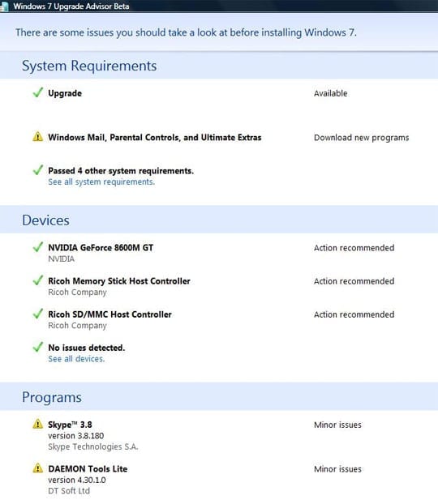Select Ricoh Memory Stick Host Controller name
This screenshot has width=438, height=504.
click(119, 281)
